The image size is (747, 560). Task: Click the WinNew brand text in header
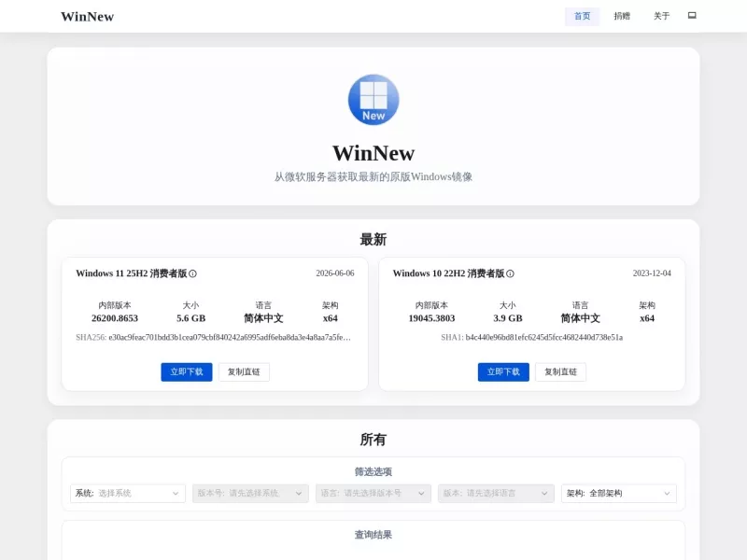pyautogui.click(x=87, y=17)
